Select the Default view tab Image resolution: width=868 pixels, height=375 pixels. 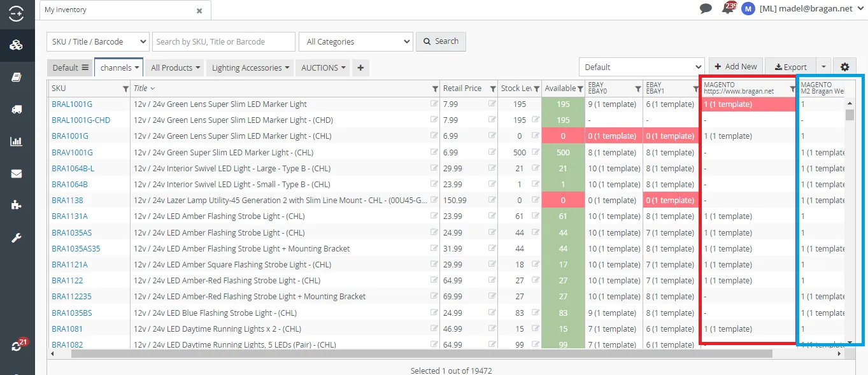(70, 67)
